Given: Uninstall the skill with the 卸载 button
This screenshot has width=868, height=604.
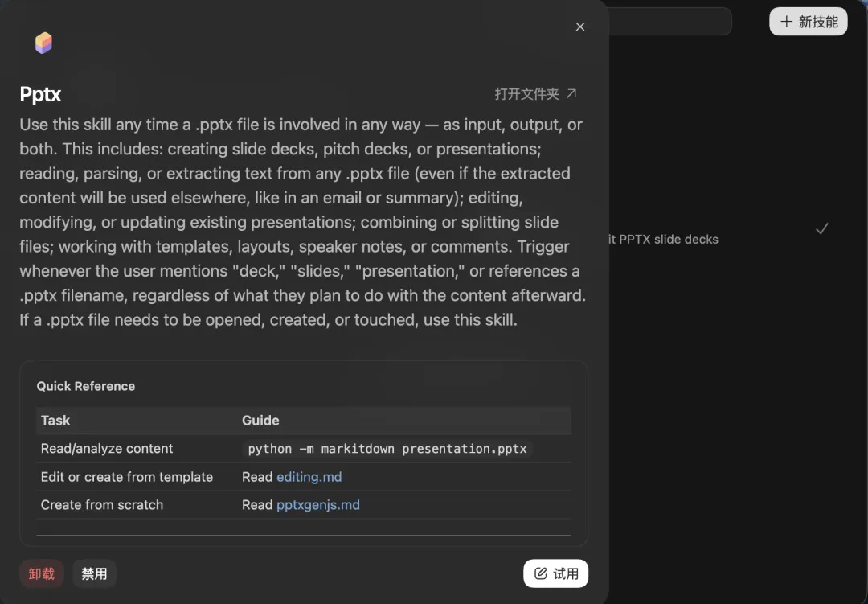Looking at the screenshot, I should [x=42, y=573].
